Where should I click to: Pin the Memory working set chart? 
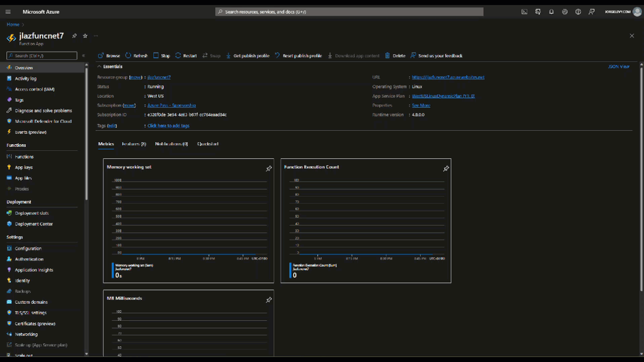coord(269,169)
